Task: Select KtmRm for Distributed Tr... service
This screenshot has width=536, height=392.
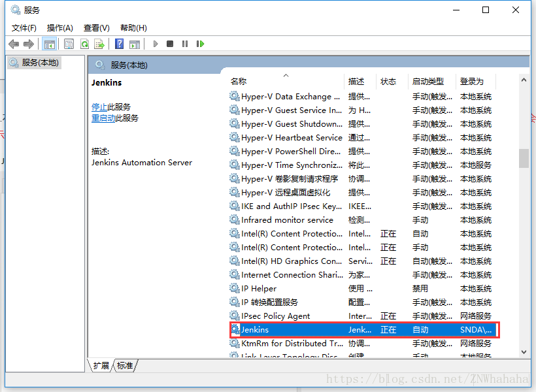Action: click(361, 343)
